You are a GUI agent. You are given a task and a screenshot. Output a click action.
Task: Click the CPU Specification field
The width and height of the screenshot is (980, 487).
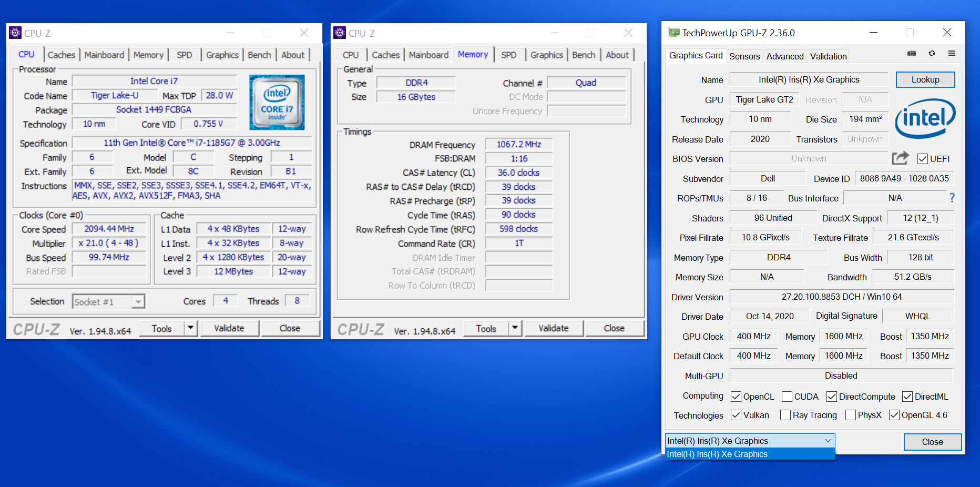(x=191, y=143)
